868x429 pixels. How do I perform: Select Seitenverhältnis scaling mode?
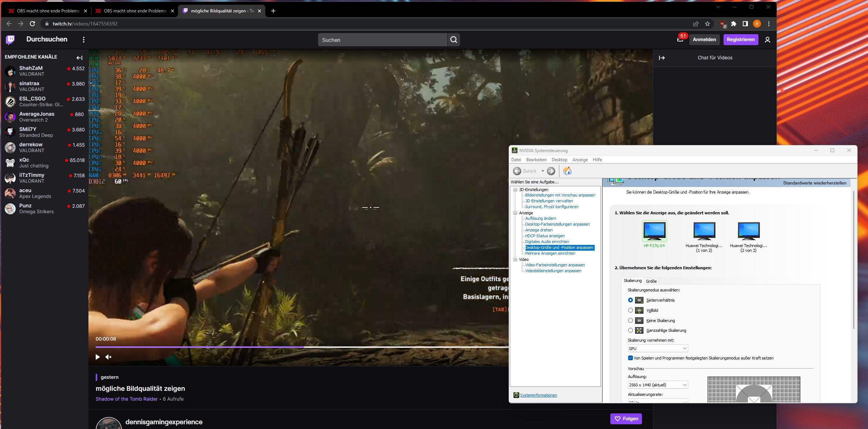click(x=630, y=300)
